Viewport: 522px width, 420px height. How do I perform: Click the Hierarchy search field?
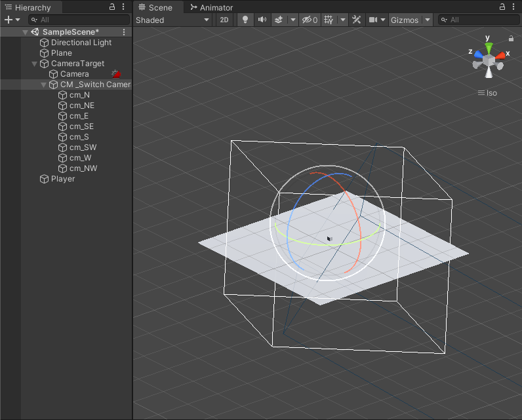(79, 20)
